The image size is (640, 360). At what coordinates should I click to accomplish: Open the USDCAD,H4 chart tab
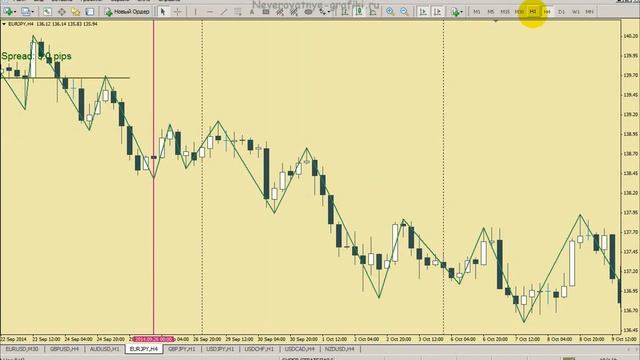click(299, 349)
